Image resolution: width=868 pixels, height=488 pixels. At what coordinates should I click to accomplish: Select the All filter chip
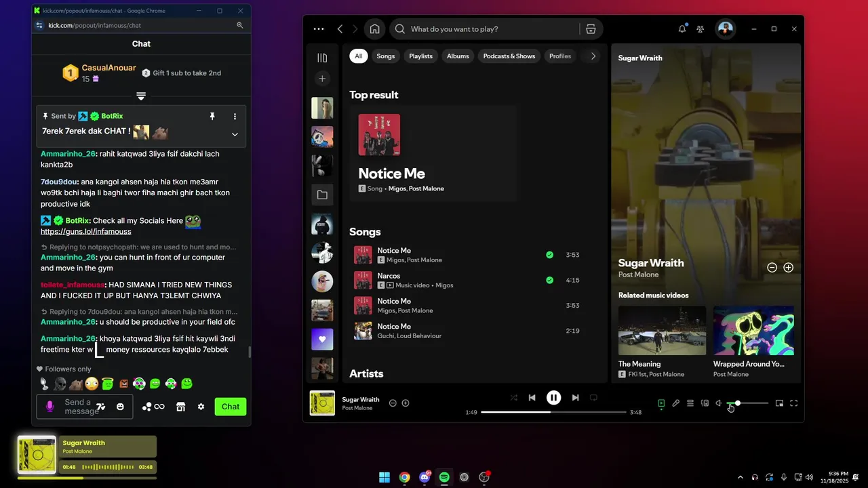(x=359, y=56)
